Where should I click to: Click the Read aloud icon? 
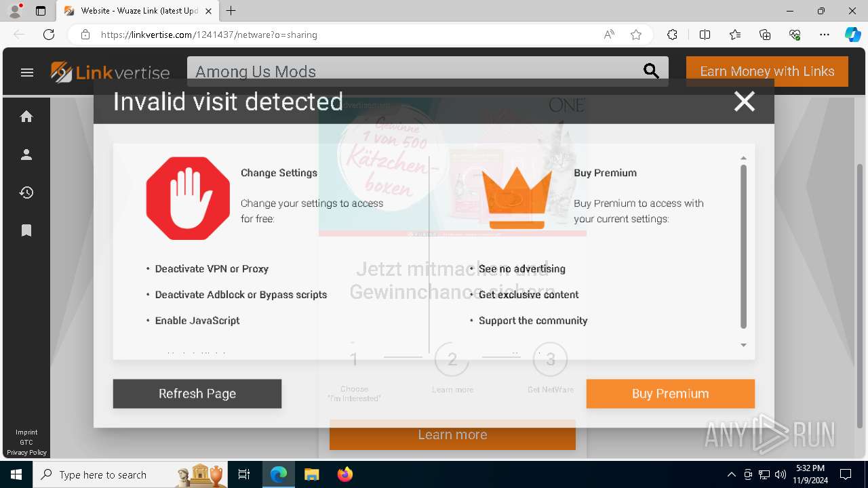[609, 35]
